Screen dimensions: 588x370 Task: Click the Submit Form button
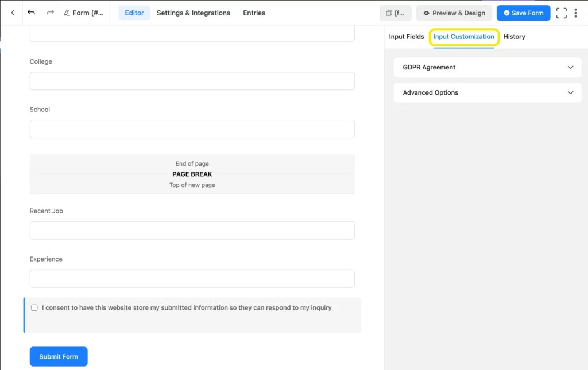pos(59,356)
